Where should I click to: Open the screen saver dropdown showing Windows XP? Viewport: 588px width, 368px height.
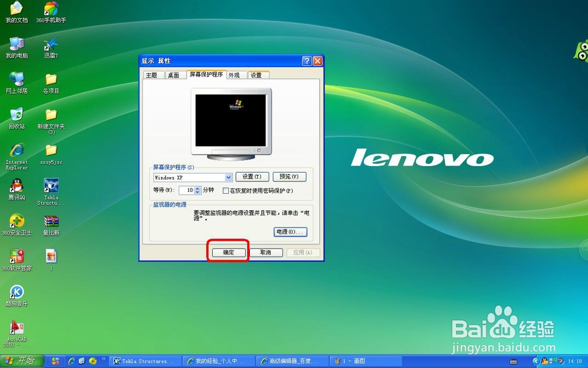click(228, 177)
